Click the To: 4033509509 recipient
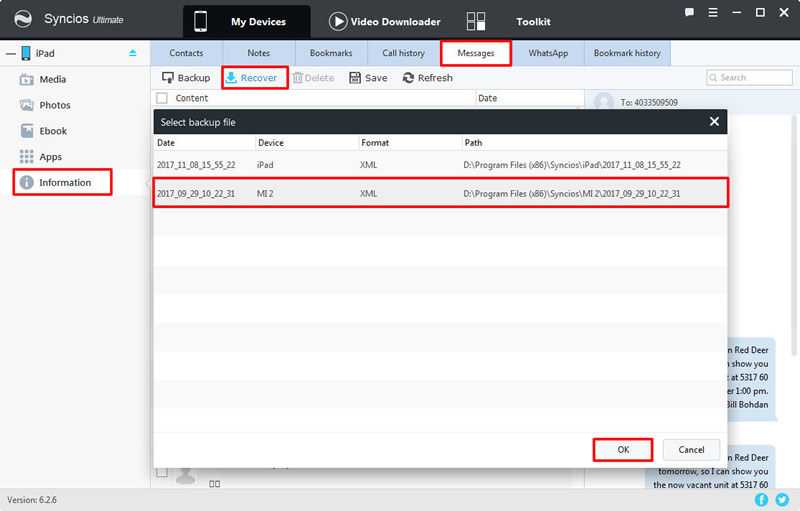Image resolution: width=800 pixels, height=511 pixels. (x=649, y=103)
